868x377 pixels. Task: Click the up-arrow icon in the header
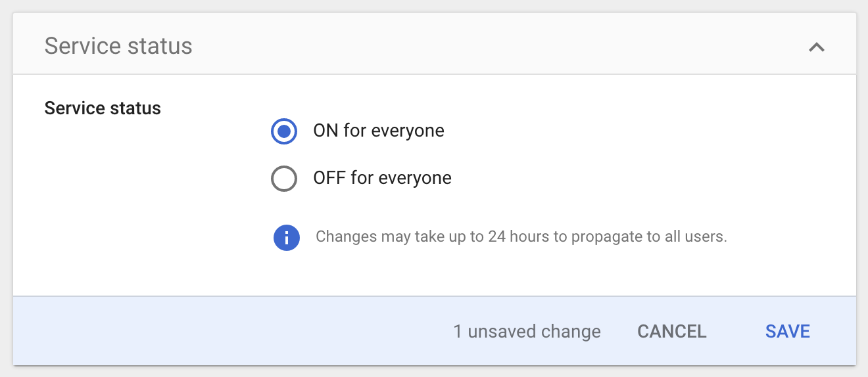click(816, 47)
